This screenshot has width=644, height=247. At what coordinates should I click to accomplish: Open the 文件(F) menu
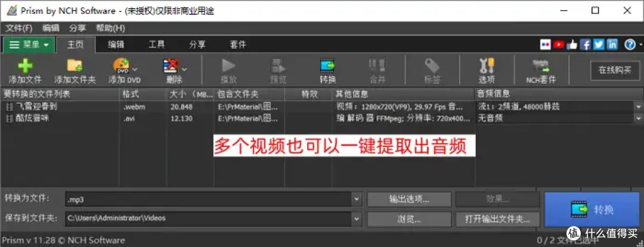19,28
